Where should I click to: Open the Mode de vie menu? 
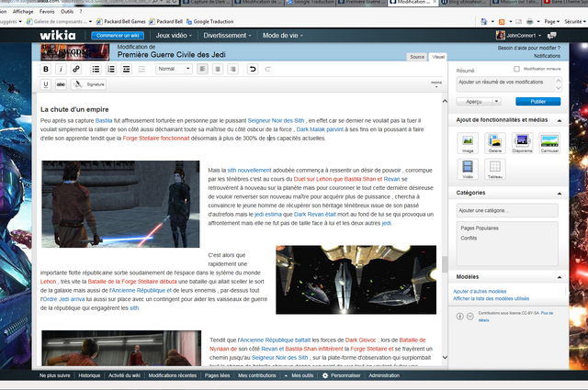tap(283, 35)
